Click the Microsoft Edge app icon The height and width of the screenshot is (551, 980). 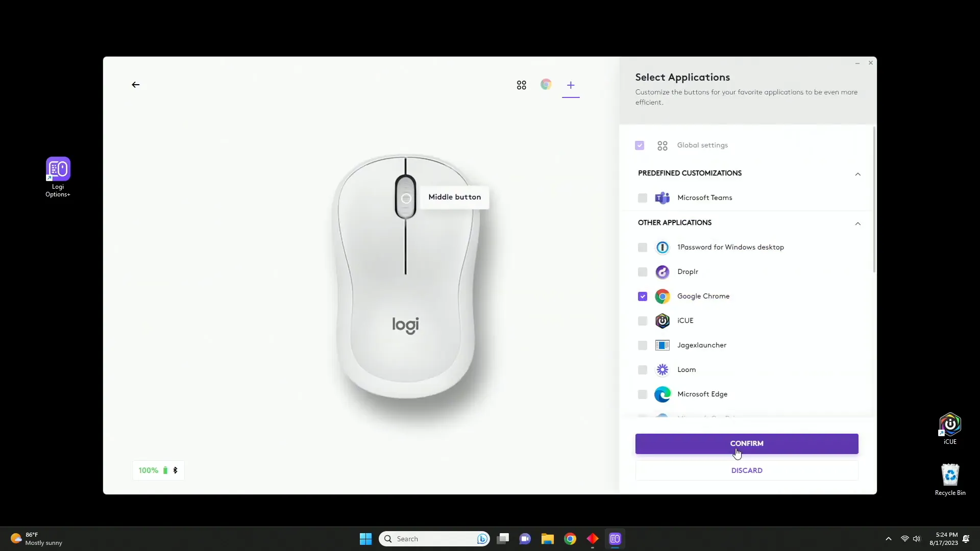coord(663,394)
